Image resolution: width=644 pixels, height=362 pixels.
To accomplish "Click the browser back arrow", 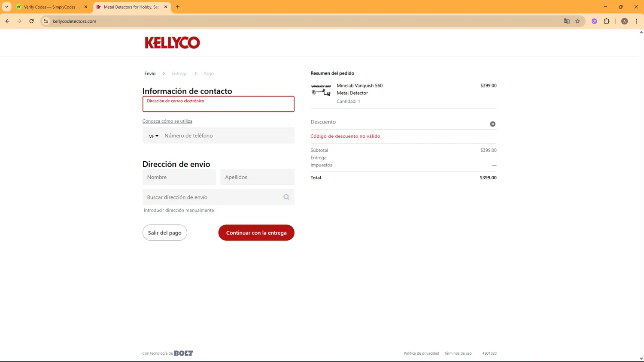I will pyautogui.click(x=7, y=21).
